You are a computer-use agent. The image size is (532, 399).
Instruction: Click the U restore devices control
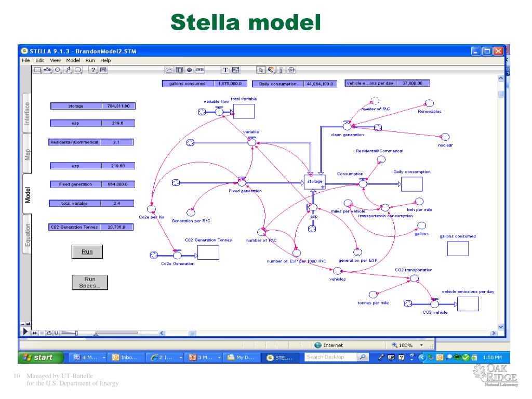(x=56, y=333)
